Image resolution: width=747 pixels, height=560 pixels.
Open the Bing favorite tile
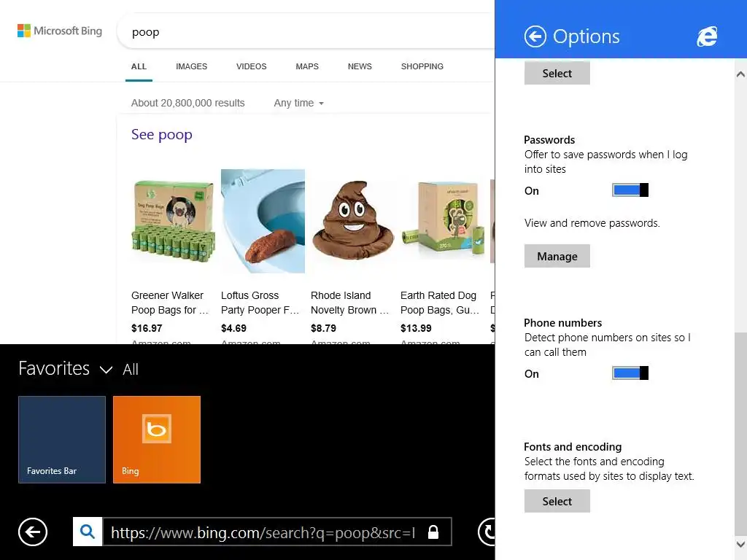(157, 440)
